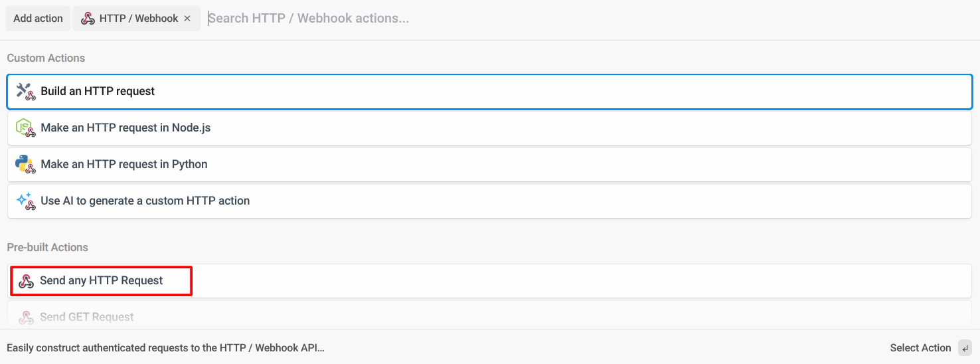Click the webhook icon in the HTTP / Webhook chip
The height and width of the screenshot is (364, 980).
(88, 19)
